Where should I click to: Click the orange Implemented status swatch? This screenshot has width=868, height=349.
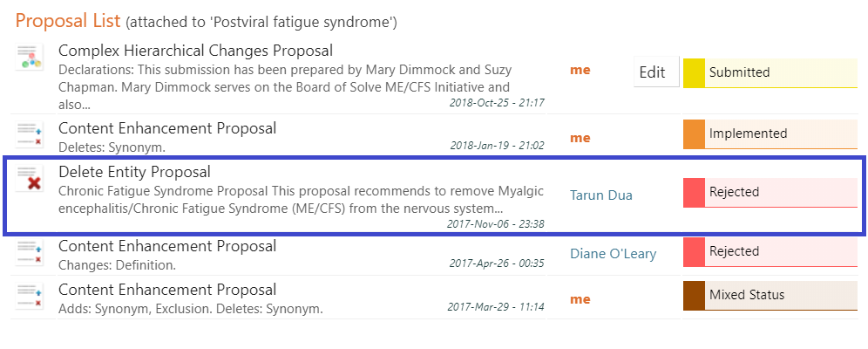pyautogui.click(x=694, y=133)
